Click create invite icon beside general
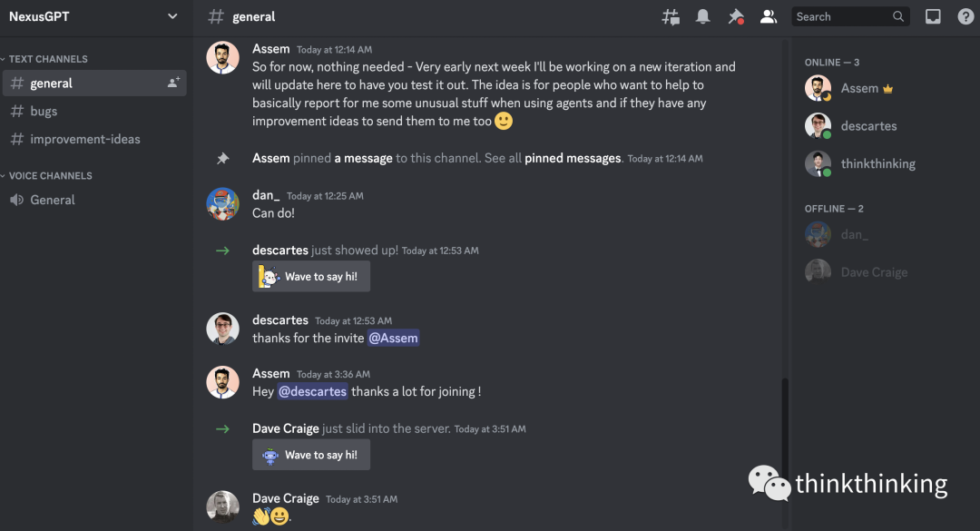 point(173,83)
